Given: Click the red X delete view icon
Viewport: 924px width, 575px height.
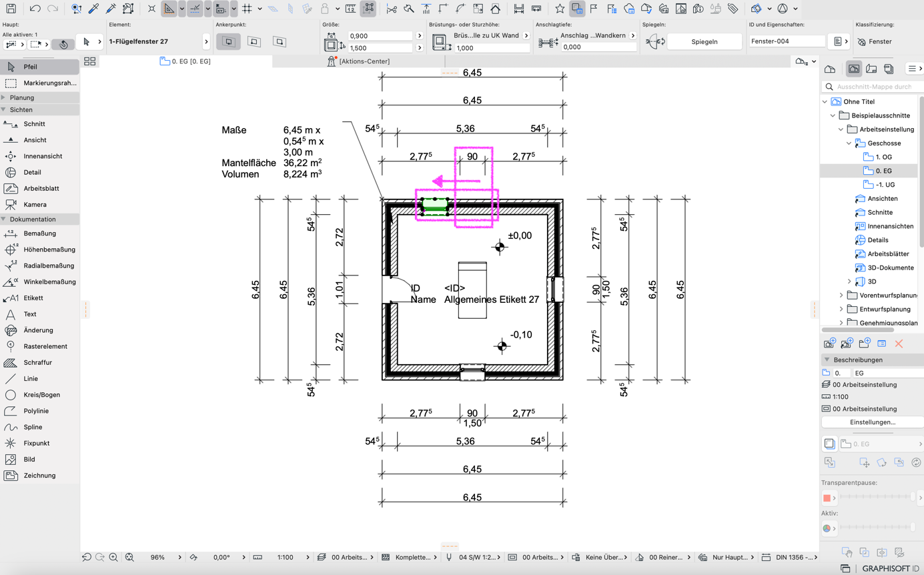Looking at the screenshot, I should [x=899, y=344].
